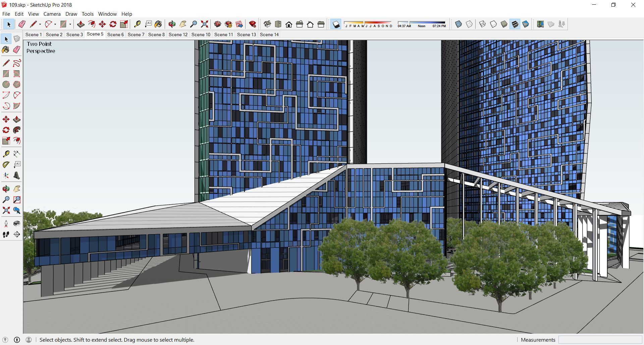Select the Polygon tool in left toolbar
The width and height of the screenshot is (644, 345).
click(17, 84)
